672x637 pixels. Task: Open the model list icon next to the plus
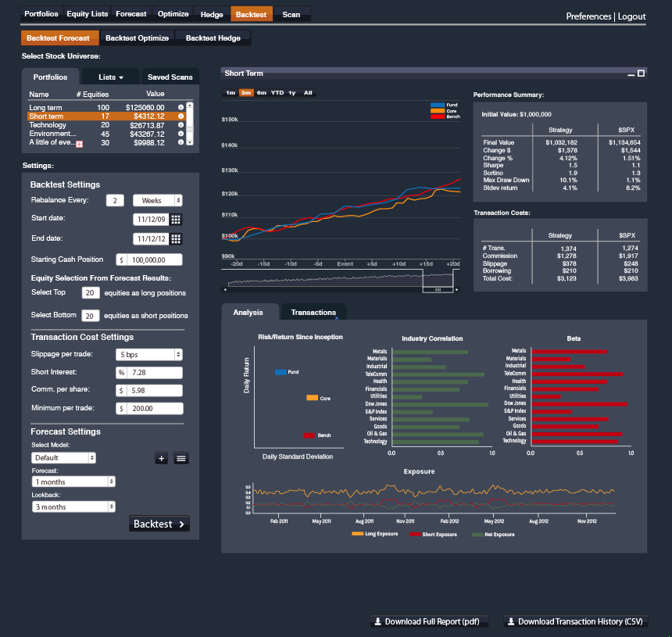click(181, 458)
